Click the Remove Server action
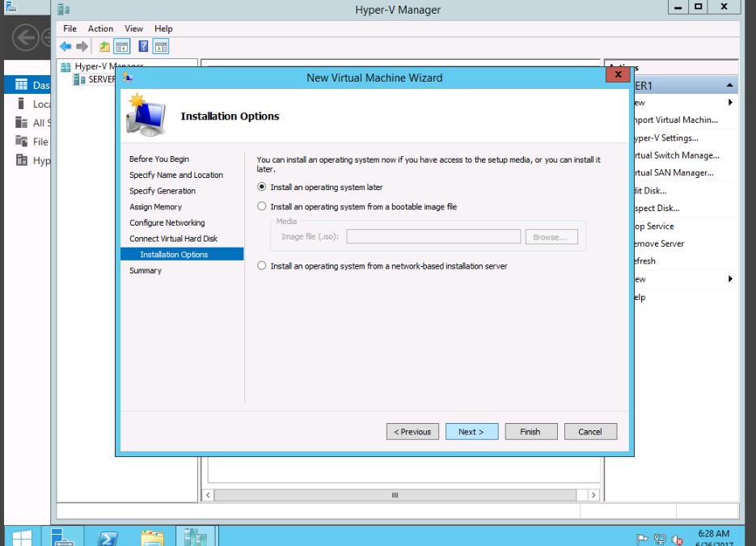The image size is (756, 546). click(x=659, y=243)
